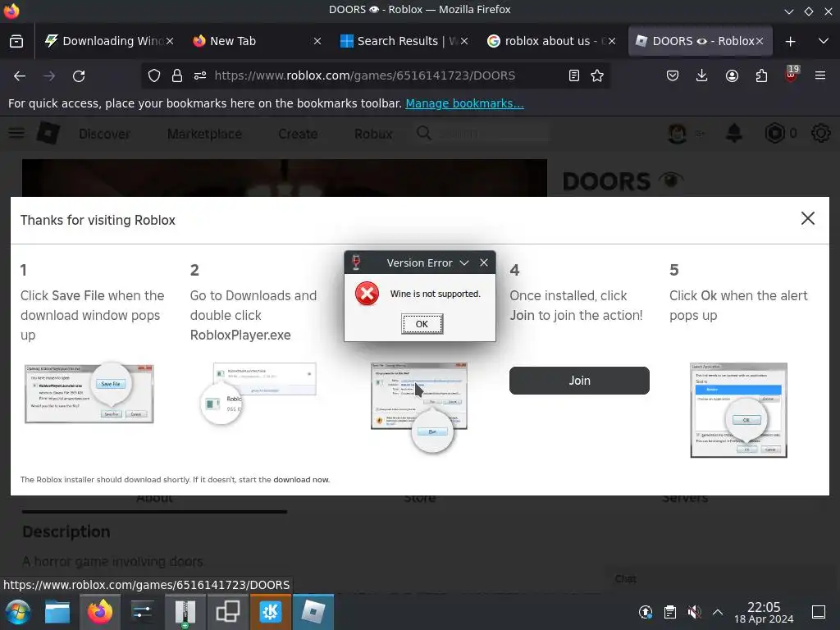The height and width of the screenshot is (630, 840).
Task: Open the archive manager taskbar icon
Action: [x=185, y=612]
